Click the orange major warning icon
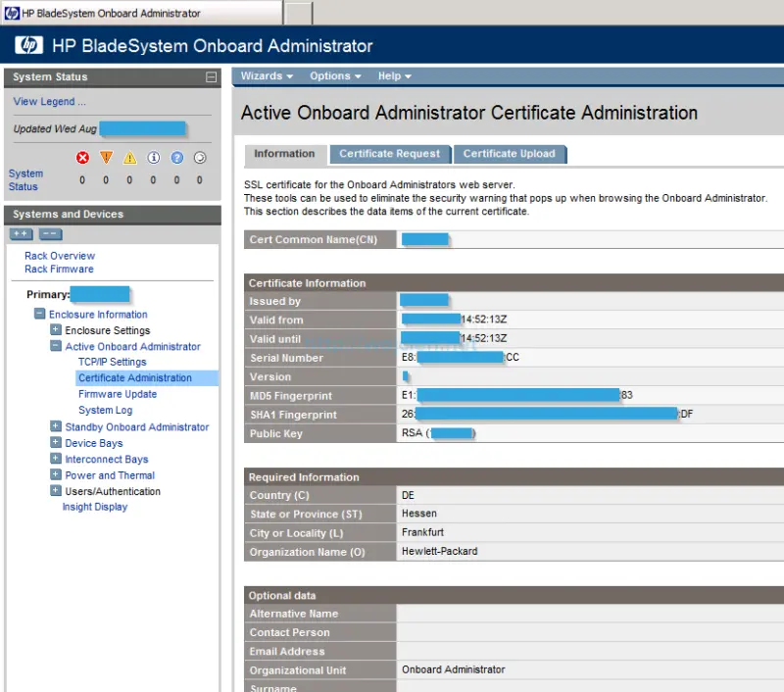Viewport: 784px width, 692px height. [x=107, y=157]
